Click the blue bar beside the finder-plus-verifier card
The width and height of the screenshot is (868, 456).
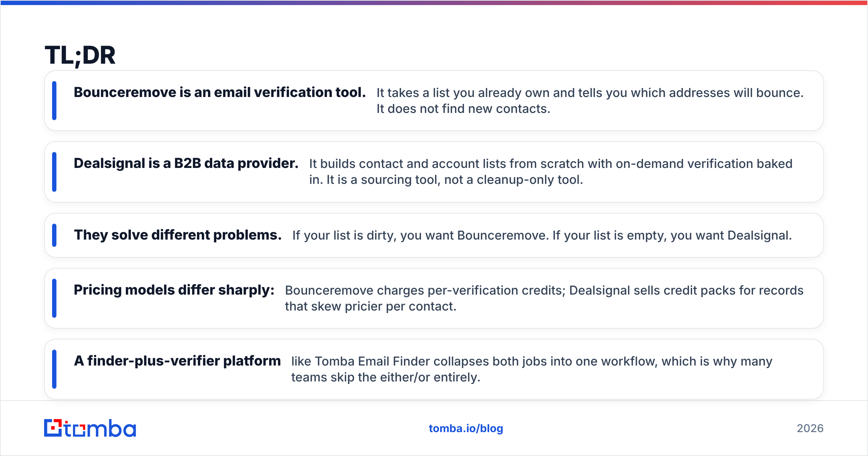click(54, 369)
